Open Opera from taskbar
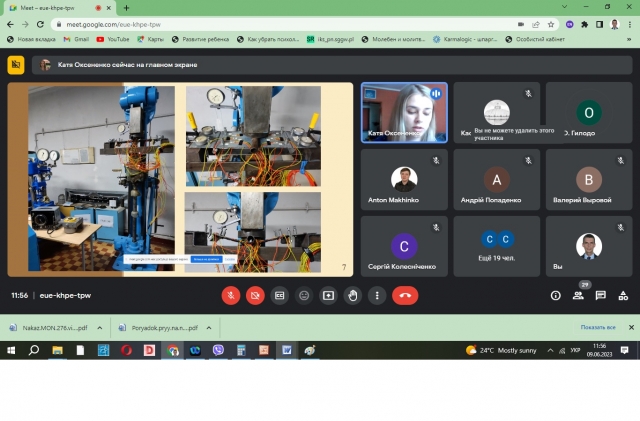Image resolution: width=640 pixels, height=421 pixels. point(127,350)
